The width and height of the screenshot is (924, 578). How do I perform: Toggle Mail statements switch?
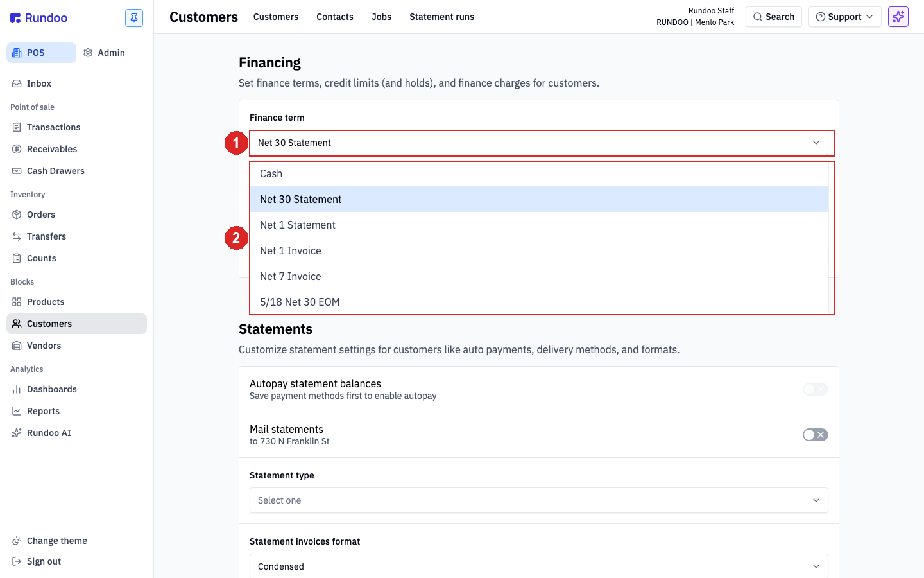[816, 435]
